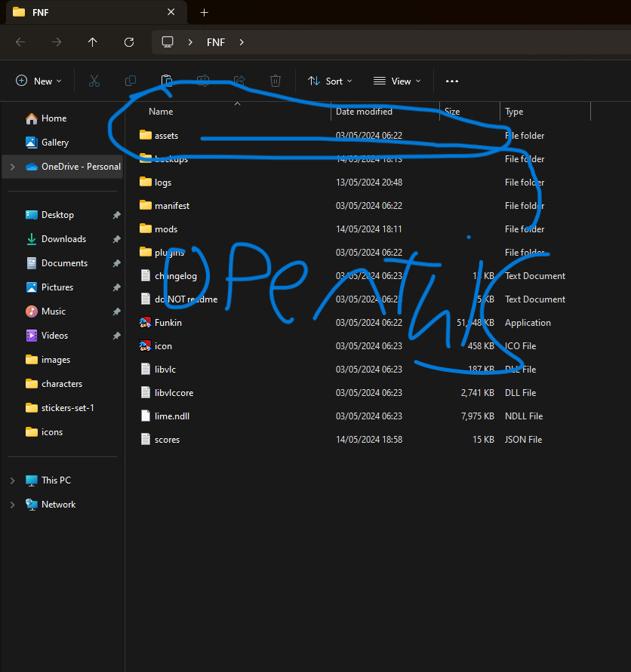Screen dimensions: 631x672
Task: Unpin Desktop using its pin icon
Action: (x=116, y=215)
